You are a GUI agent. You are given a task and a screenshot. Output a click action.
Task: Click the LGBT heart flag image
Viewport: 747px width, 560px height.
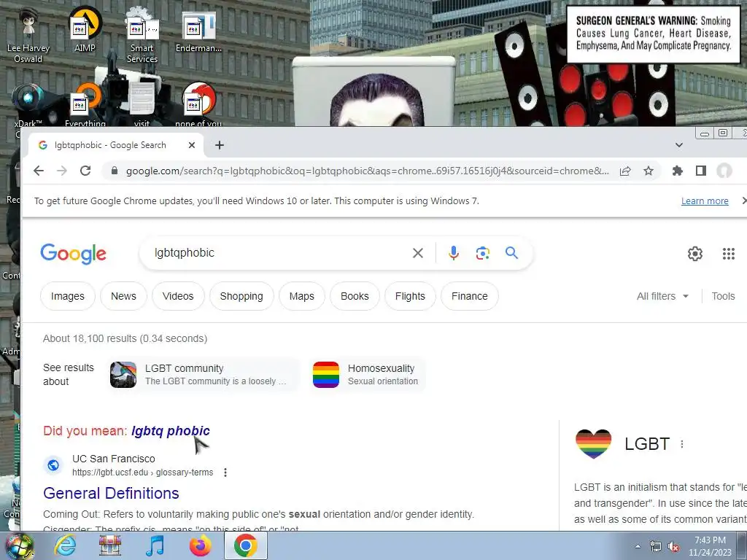pyautogui.click(x=593, y=444)
